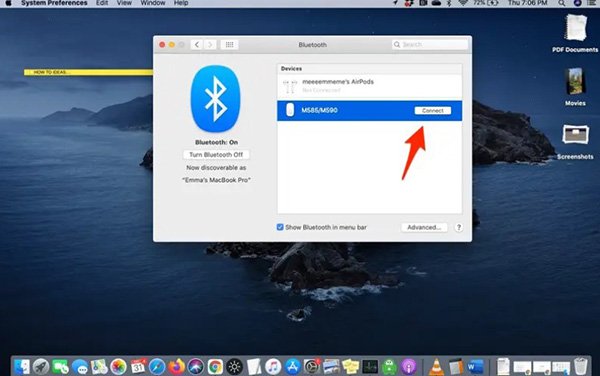Click the Connect button for M585/M590
Screen dimensions: 600x376
coord(433,111)
